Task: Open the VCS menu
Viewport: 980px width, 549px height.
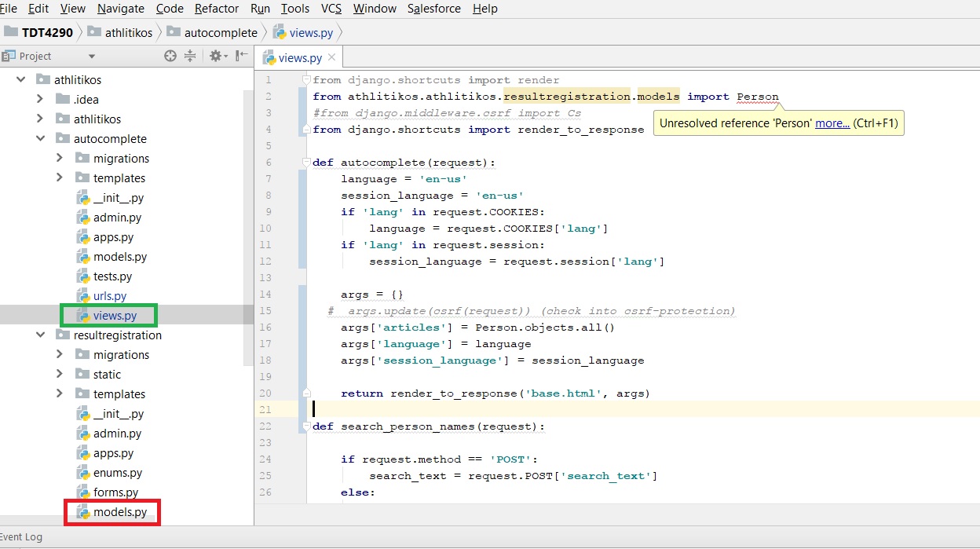Action: point(331,9)
